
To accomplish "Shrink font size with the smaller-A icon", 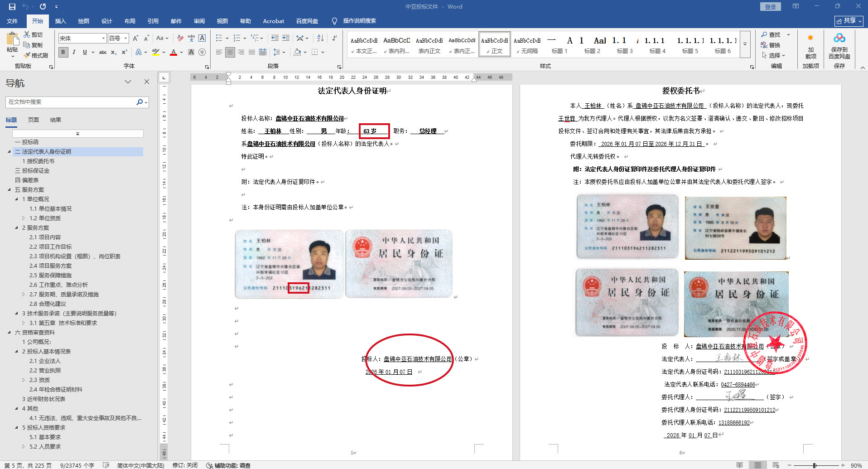I will [146, 38].
